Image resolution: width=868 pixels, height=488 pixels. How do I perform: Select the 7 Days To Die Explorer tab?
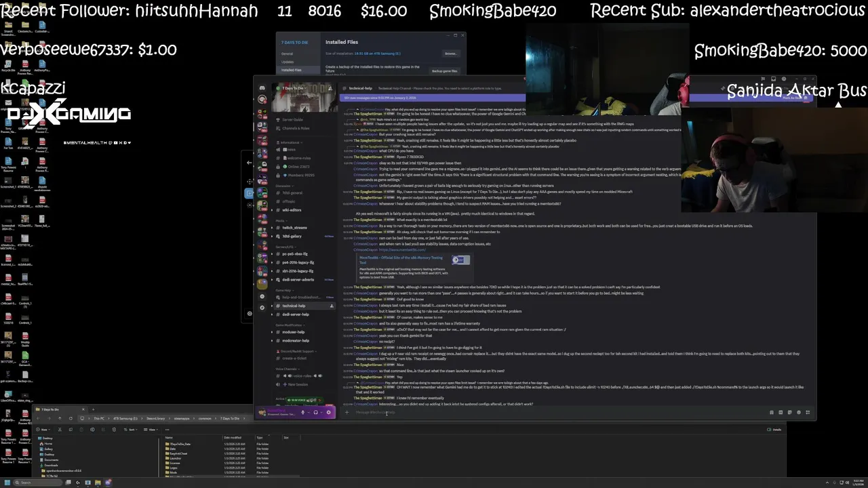61,409
